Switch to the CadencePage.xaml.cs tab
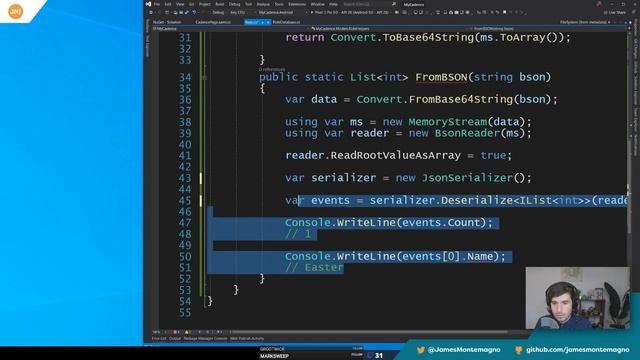The image size is (640, 360). pos(213,22)
